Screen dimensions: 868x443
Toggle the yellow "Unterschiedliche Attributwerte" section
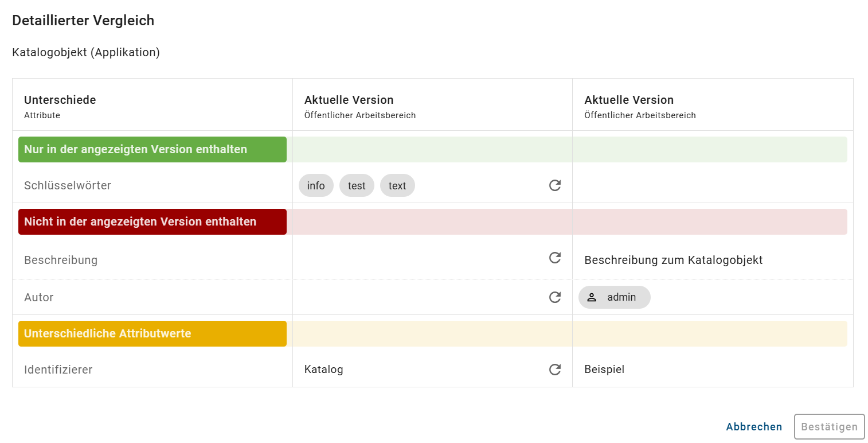152,333
